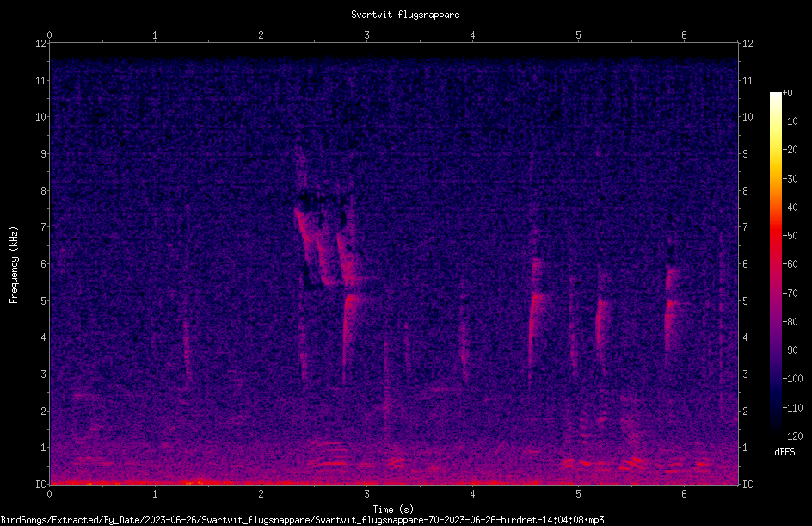Click the "-10" color scale label
Screen dimensions: 812x526
[x=790, y=121]
